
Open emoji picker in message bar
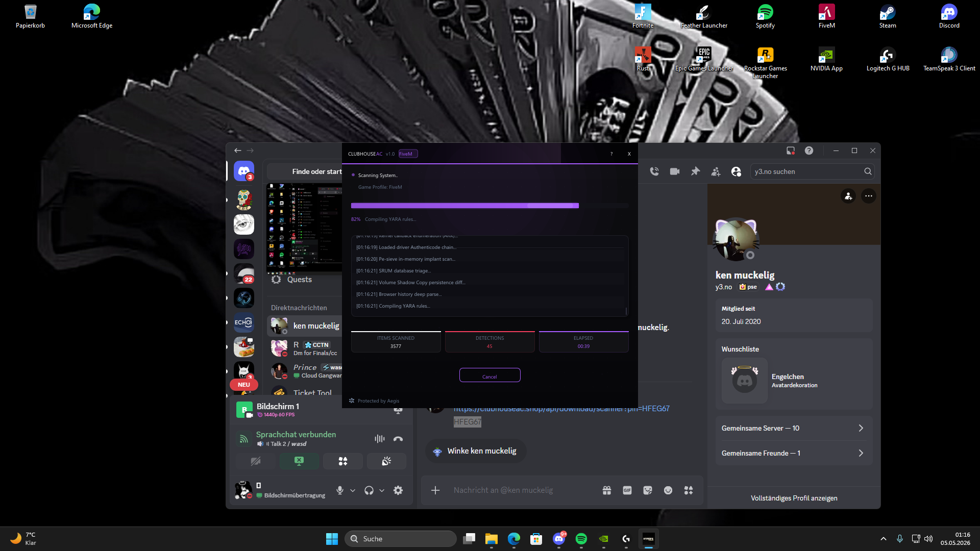(668, 490)
